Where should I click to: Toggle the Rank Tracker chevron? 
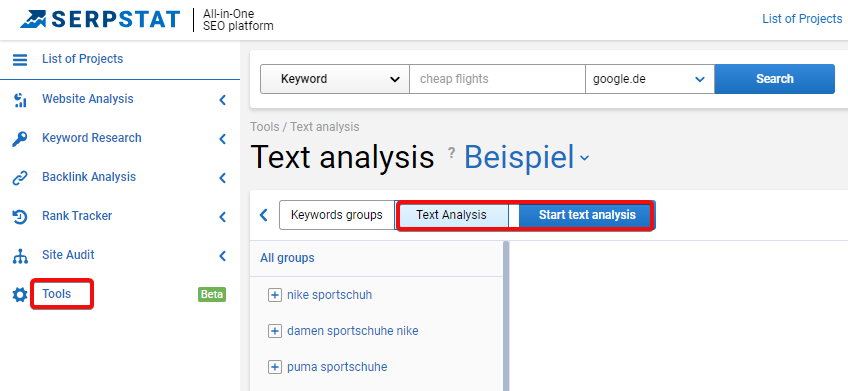click(222, 217)
